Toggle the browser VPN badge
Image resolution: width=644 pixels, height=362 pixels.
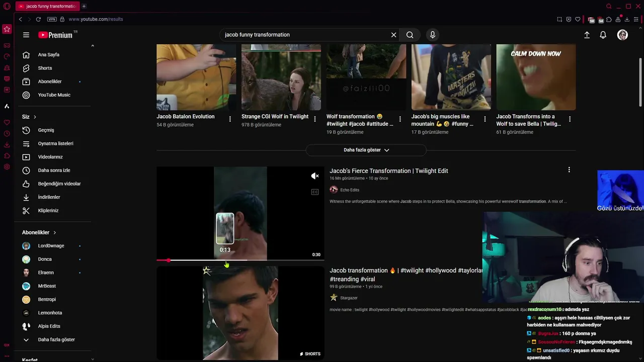coord(52,19)
